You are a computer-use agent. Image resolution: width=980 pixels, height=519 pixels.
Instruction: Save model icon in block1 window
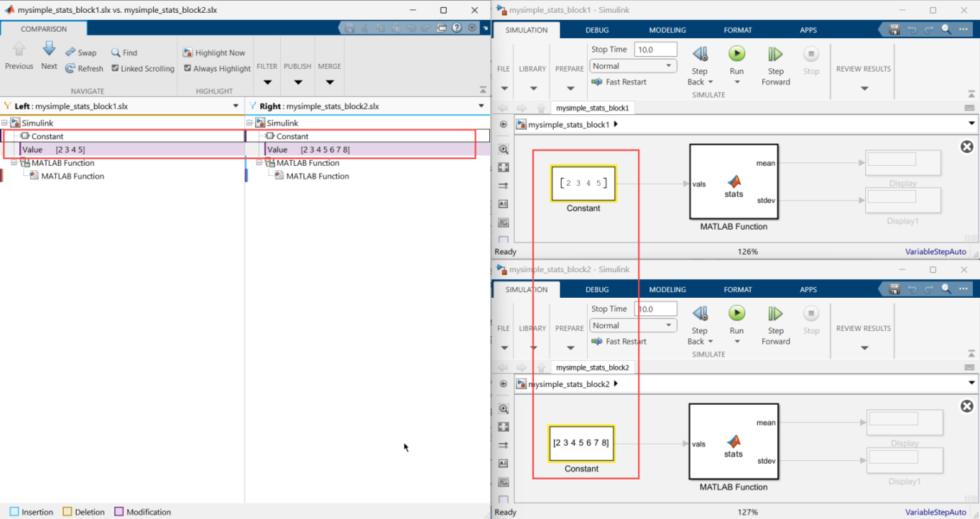(894, 30)
